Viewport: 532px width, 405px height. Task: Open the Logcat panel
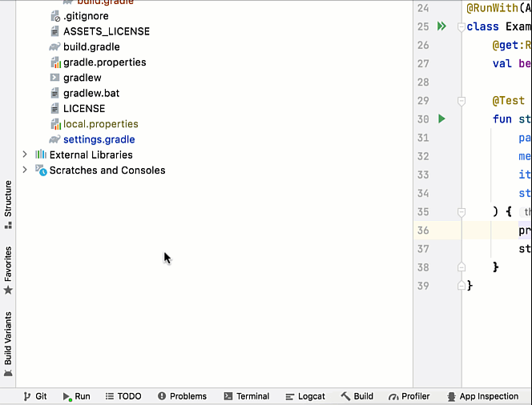(304, 396)
